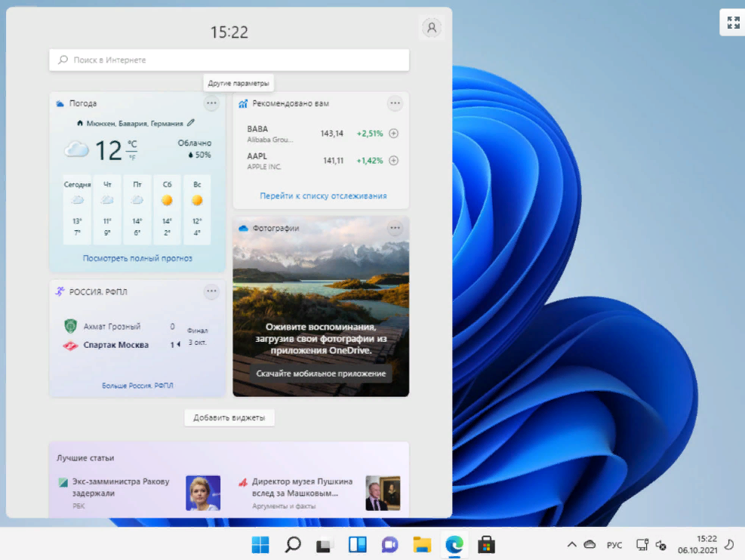Image resolution: width=745 pixels, height=560 pixels.
Task: Open Teams Chat on the taskbar
Action: click(x=389, y=544)
